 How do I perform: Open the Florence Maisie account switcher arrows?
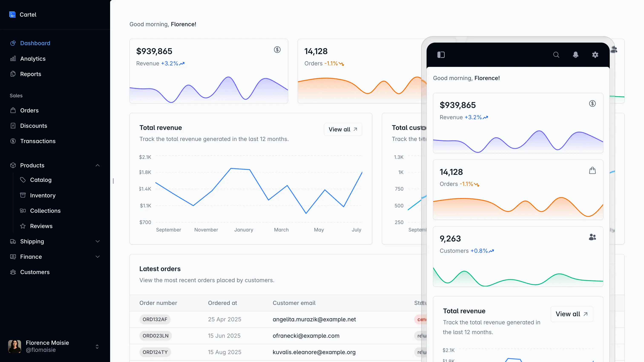[97, 346]
